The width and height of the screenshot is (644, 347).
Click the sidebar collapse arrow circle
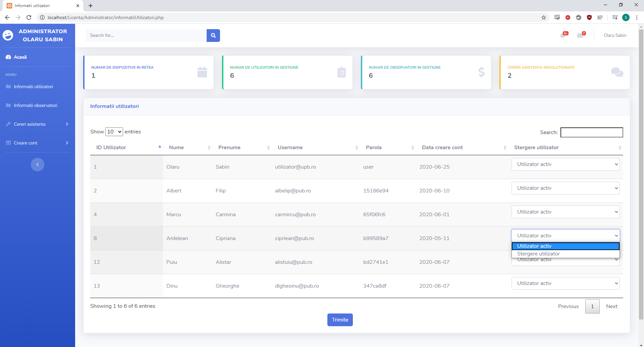(38, 165)
